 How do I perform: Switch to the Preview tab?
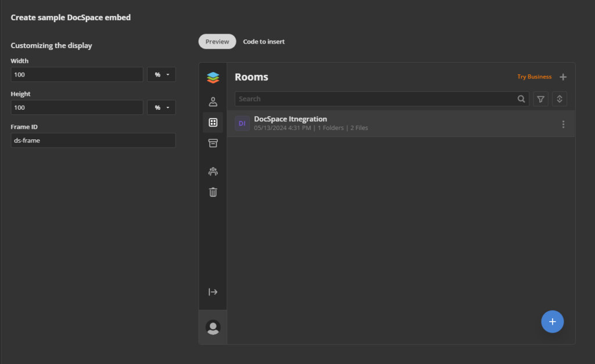pyautogui.click(x=217, y=41)
